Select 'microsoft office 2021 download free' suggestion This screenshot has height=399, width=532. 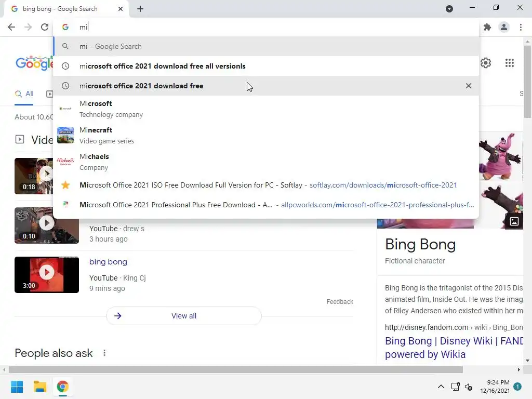click(x=266, y=86)
